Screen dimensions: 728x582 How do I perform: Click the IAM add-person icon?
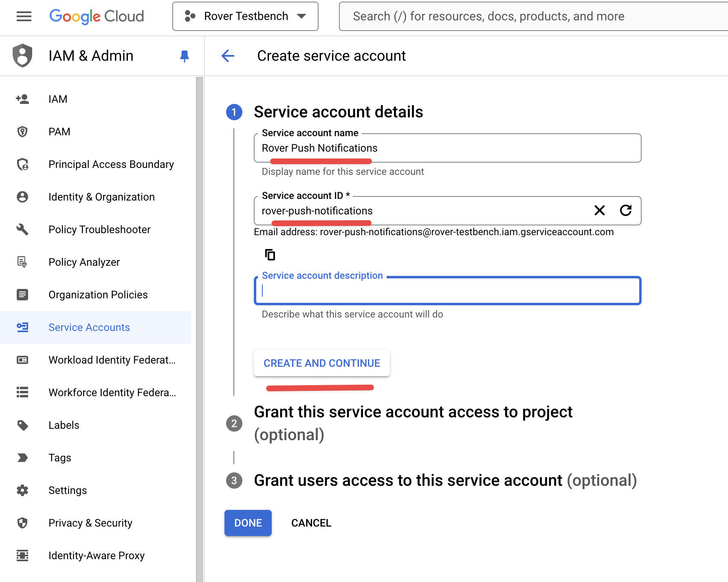point(22,99)
